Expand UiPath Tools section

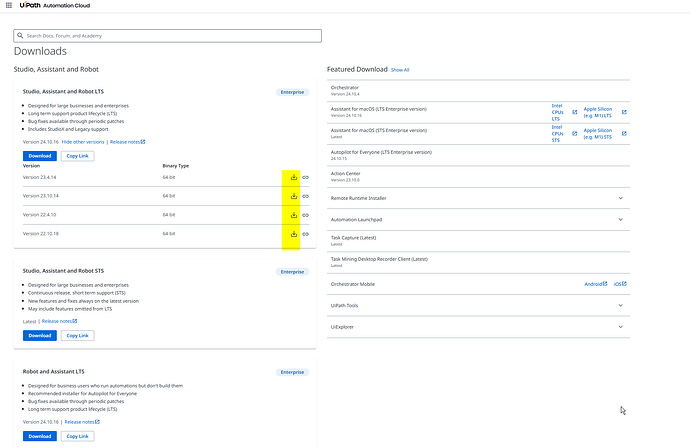621,305
